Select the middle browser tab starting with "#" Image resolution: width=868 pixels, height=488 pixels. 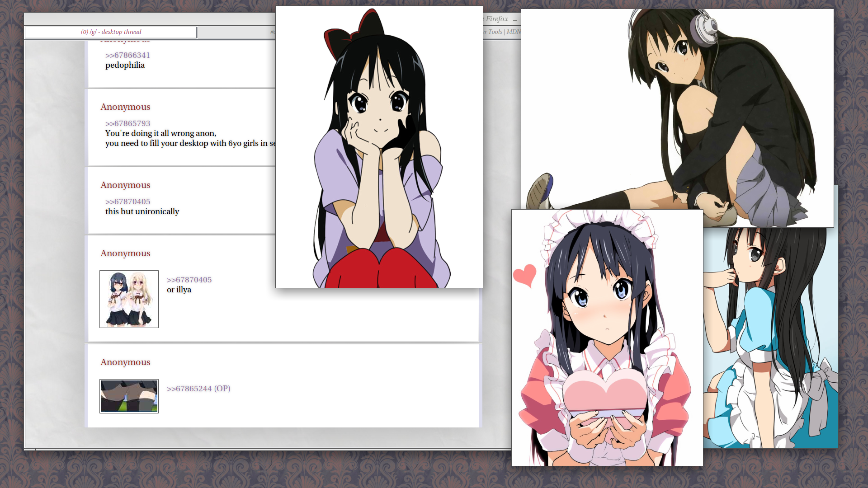(x=236, y=32)
